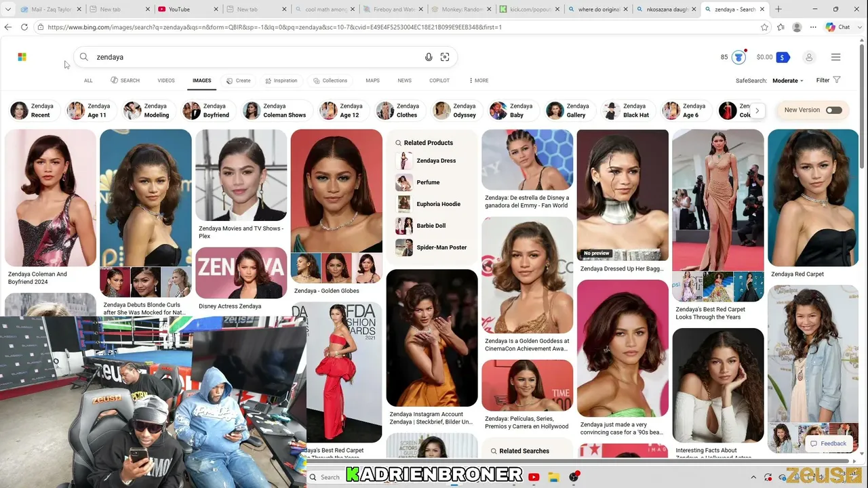Open the Spider-Man Poster related product link
Viewport: 868px width, 488px height.
pyautogui.click(x=441, y=247)
